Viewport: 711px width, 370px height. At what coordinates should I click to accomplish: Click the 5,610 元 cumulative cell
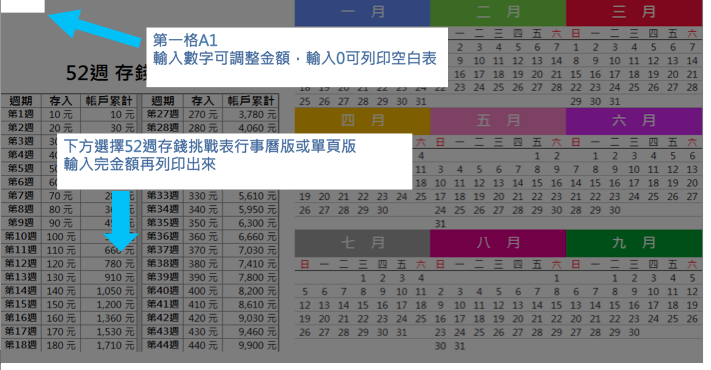[250, 196]
